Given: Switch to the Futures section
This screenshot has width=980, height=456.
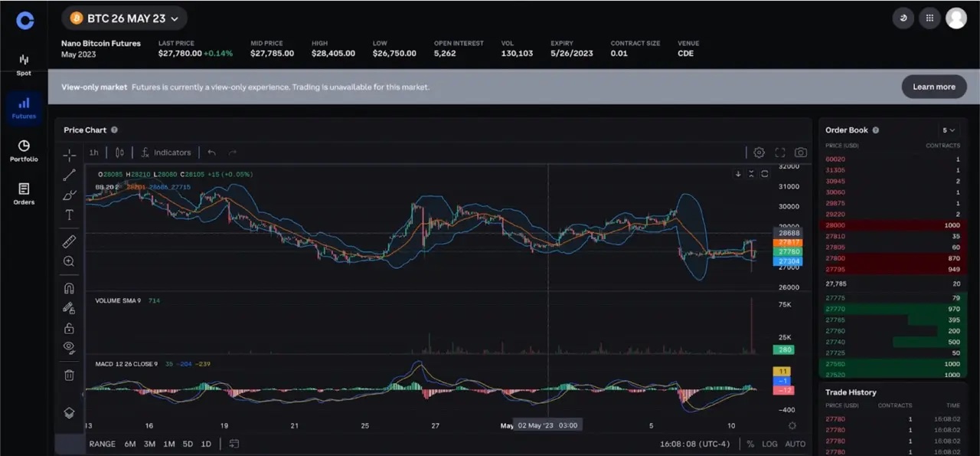Looking at the screenshot, I should 23,107.
